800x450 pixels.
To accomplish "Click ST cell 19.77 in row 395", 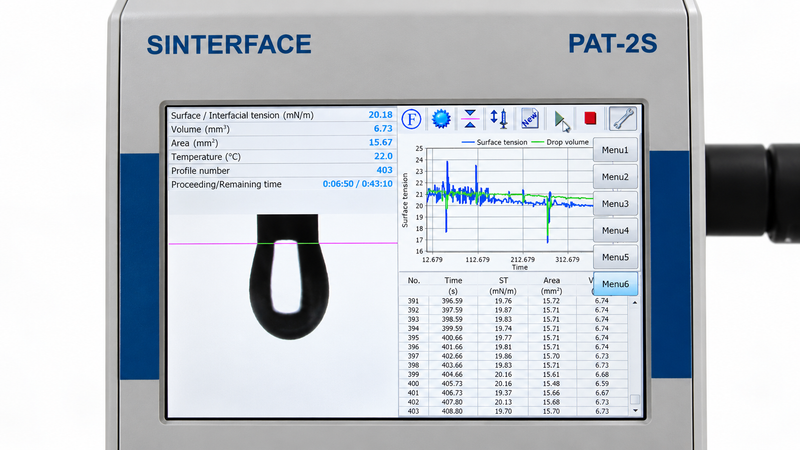I will [x=503, y=338].
